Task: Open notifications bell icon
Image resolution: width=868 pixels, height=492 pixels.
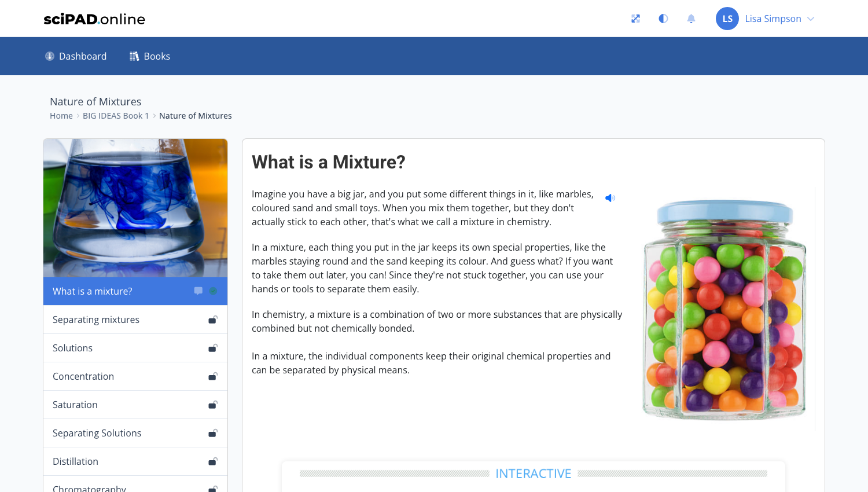Action: pyautogui.click(x=691, y=19)
